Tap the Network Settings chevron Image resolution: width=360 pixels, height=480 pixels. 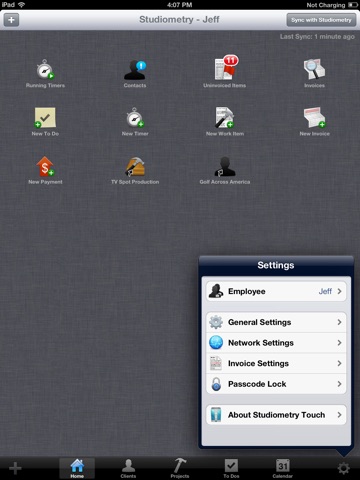[x=339, y=343]
